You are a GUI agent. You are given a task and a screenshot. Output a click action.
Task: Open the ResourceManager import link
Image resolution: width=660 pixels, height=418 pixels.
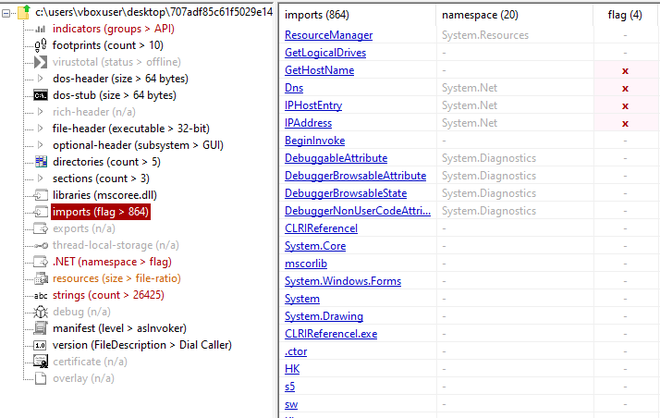pos(329,35)
